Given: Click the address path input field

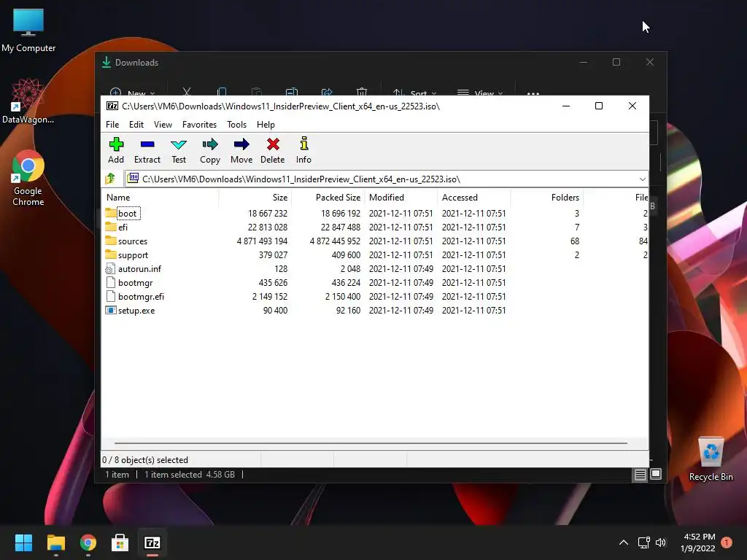Looking at the screenshot, I should (x=387, y=179).
